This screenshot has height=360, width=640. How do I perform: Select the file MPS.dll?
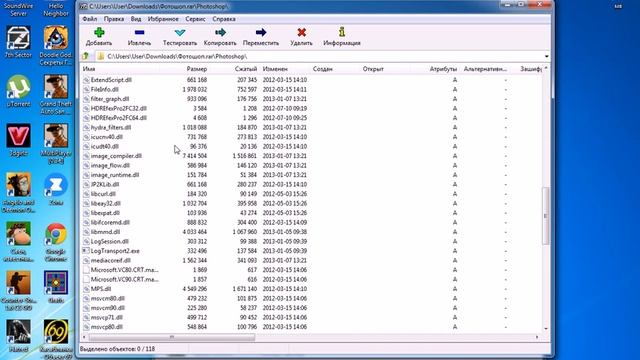point(100,289)
